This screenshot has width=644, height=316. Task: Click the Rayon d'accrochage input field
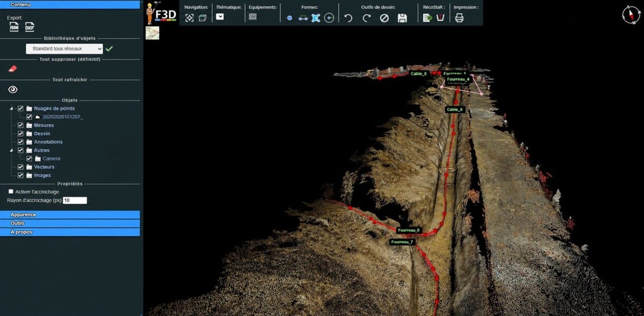click(x=75, y=201)
